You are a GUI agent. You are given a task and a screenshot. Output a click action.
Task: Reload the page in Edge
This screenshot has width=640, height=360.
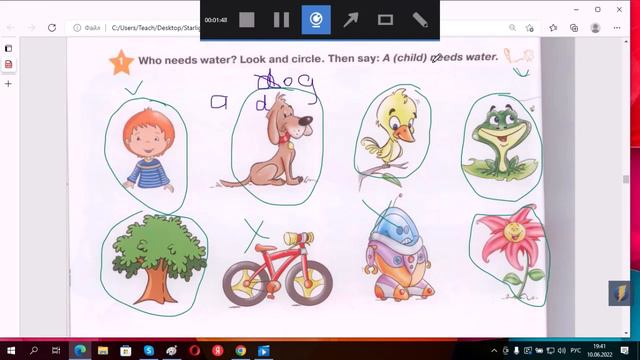tap(52, 28)
